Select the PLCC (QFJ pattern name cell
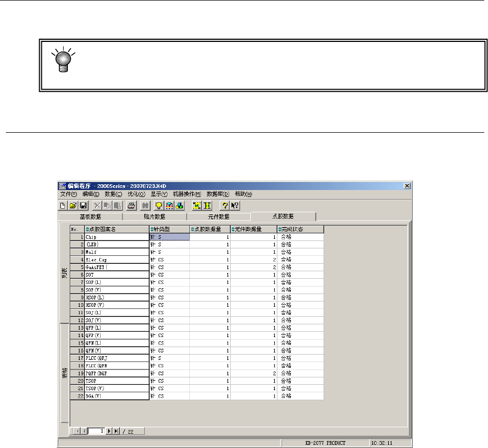This screenshot has height=448, width=488. tap(117, 358)
